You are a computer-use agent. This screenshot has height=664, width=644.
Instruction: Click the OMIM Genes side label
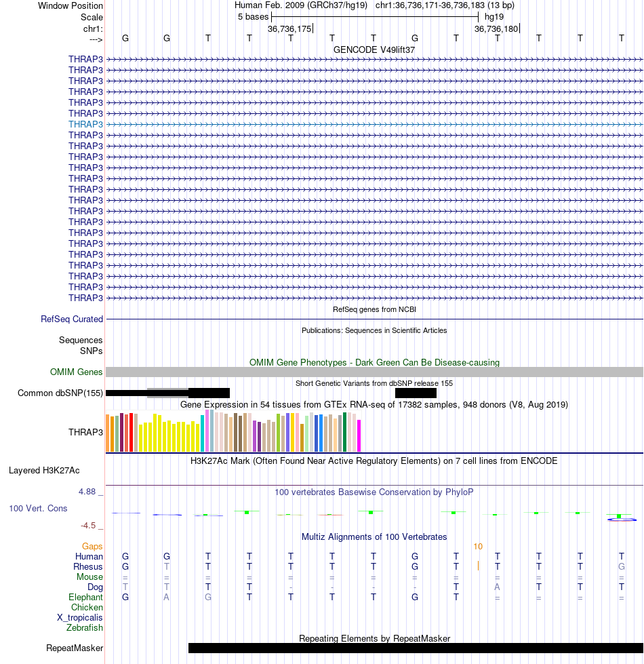click(76, 372)
